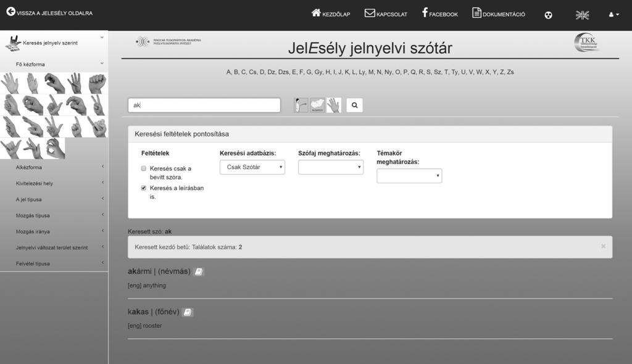Click the Magyar Tudományos Akadémia logo
This screenshot has width=632, height=364.
[x=168, y=41]
